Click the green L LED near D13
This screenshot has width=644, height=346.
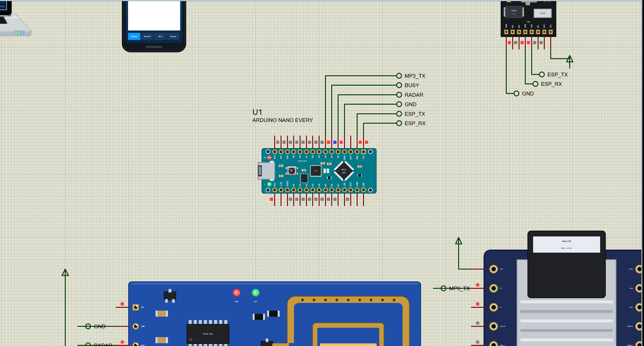(269, 184)
